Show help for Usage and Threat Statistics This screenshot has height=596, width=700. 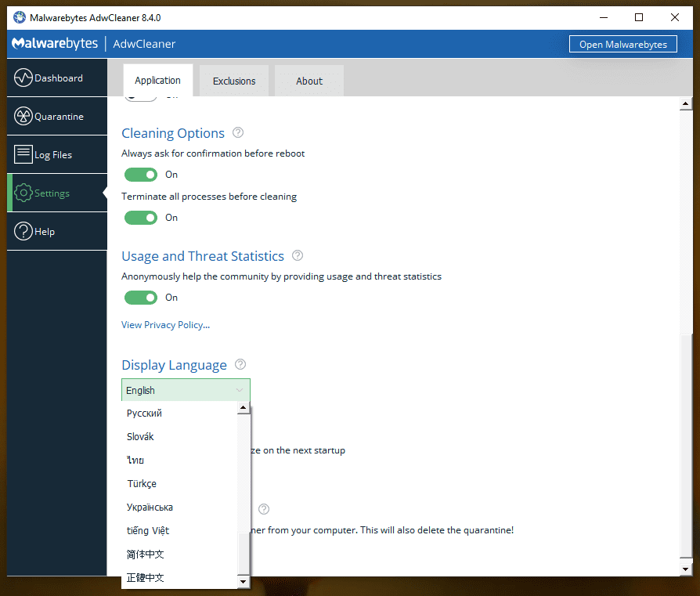pos(298,255)
